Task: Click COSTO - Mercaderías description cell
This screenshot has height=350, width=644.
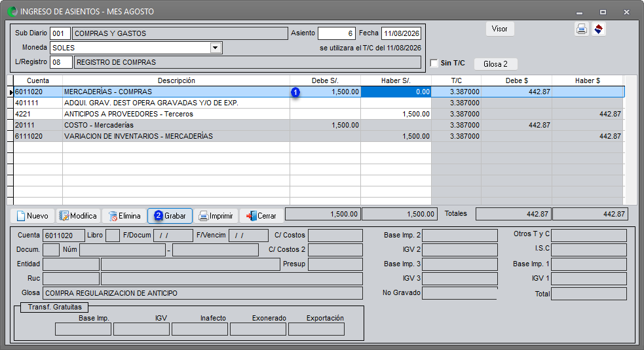Action: 176,125
